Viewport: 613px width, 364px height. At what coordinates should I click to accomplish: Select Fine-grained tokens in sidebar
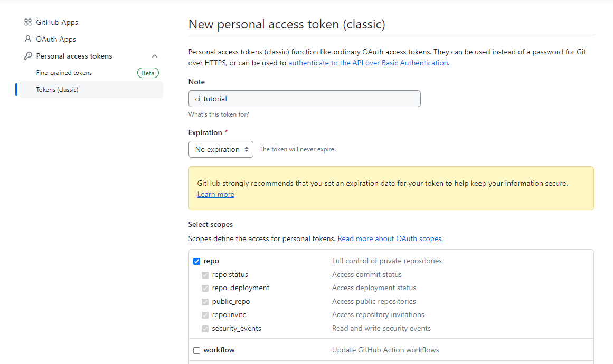tap(64, 73)
